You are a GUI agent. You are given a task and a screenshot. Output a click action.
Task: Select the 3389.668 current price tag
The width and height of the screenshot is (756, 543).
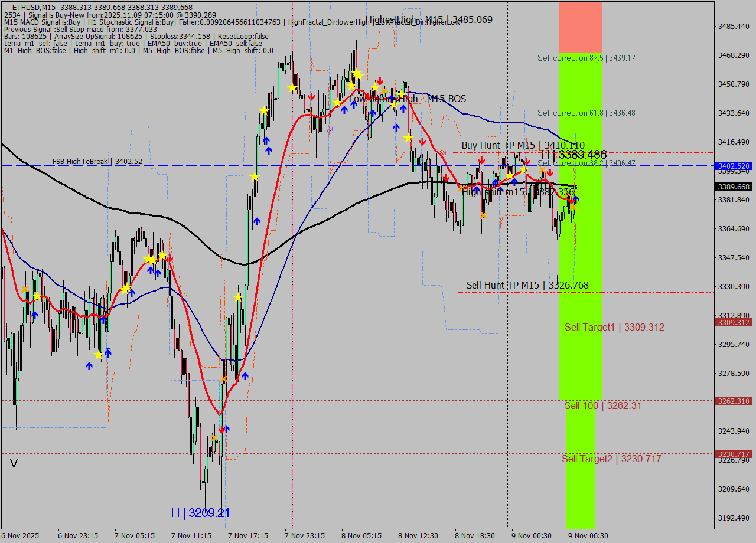tap(733, 187)
